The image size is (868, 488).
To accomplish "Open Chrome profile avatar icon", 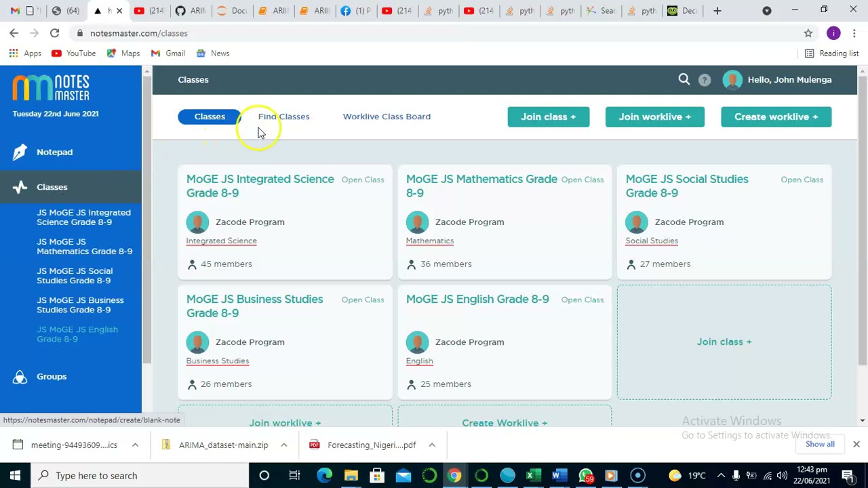I will click(x=833, y=33).
